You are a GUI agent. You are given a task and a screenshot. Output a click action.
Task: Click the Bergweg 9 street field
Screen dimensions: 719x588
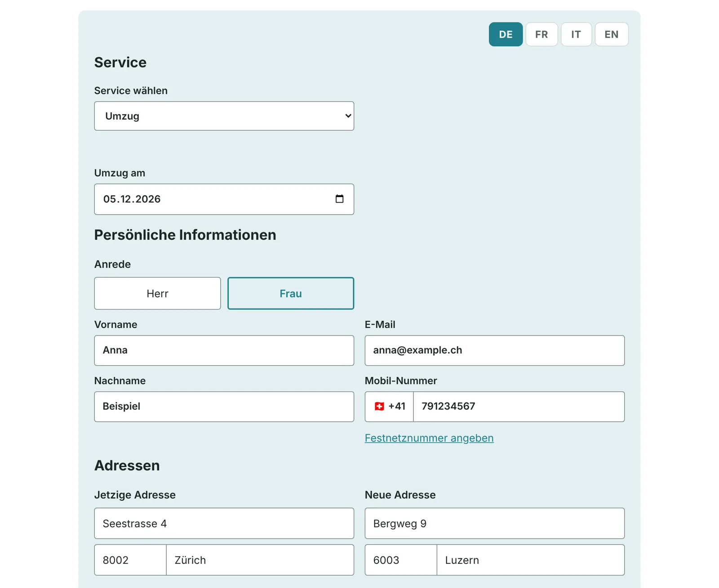click(x=494, y=523)
